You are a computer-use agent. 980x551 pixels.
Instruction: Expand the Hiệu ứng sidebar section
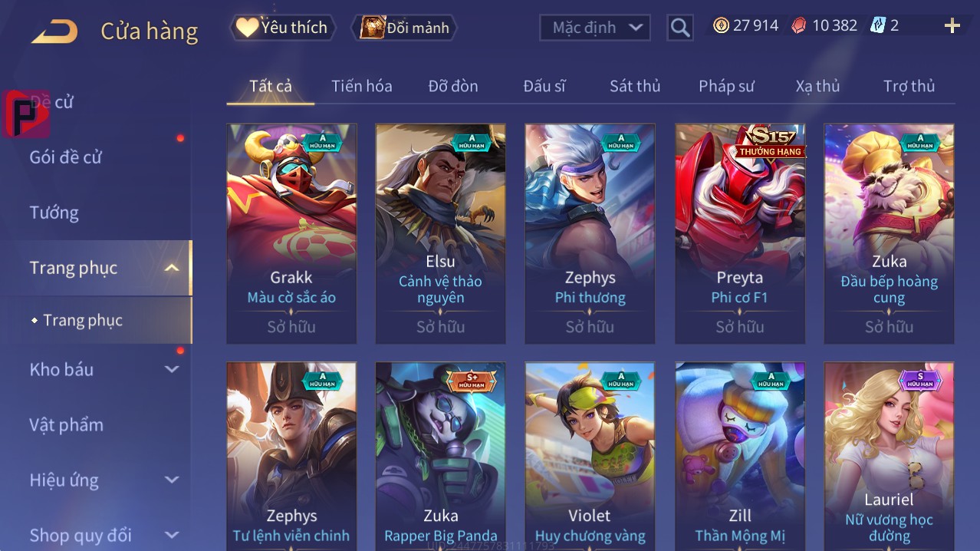pyautogui.click(x=172, y=480)
